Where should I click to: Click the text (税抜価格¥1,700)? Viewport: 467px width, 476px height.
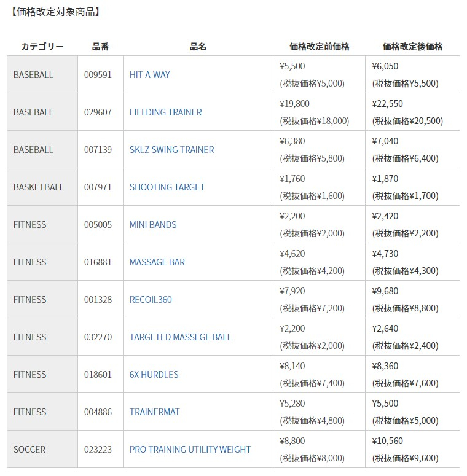point(405,196)
